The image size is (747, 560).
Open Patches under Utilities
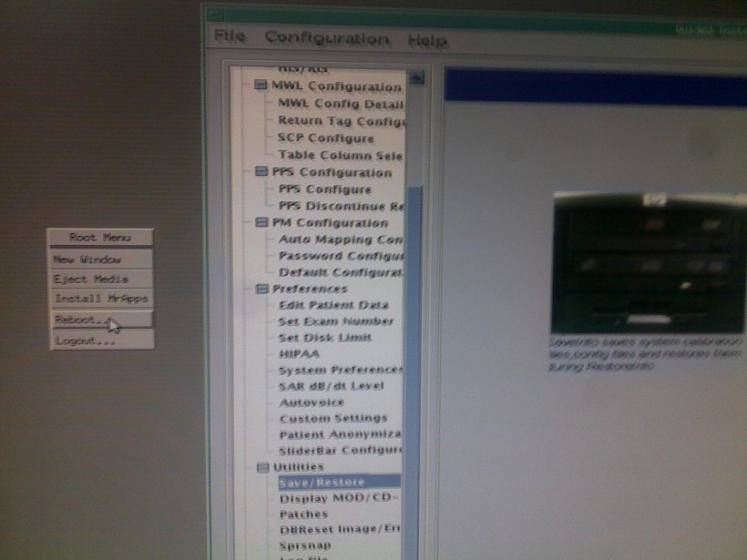pos(303,514)
